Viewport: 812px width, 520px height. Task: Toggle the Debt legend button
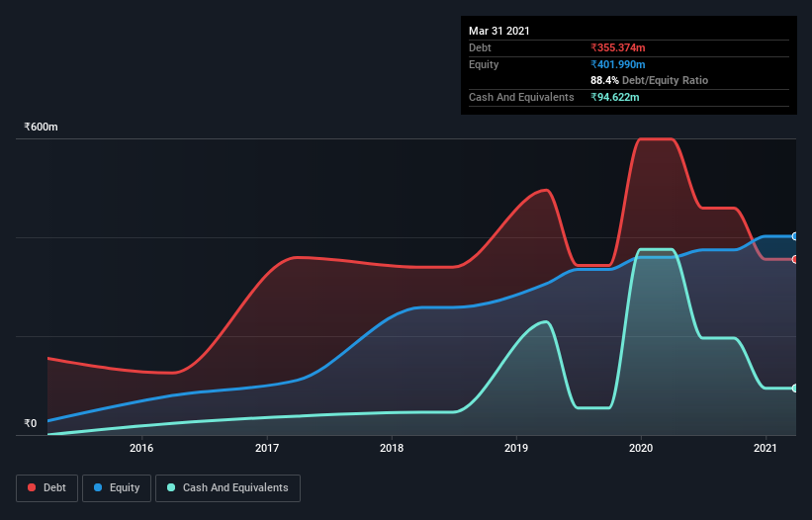click(47, 488)
